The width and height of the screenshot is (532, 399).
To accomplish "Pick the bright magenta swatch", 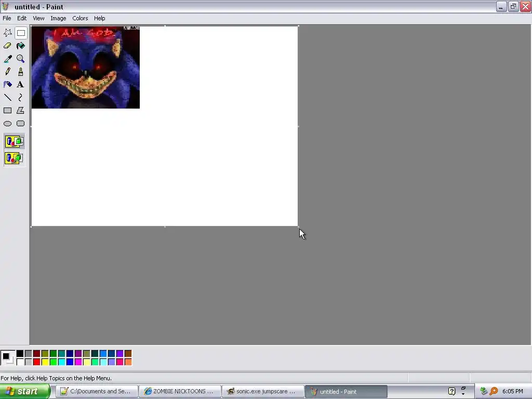I will [78, 362].
